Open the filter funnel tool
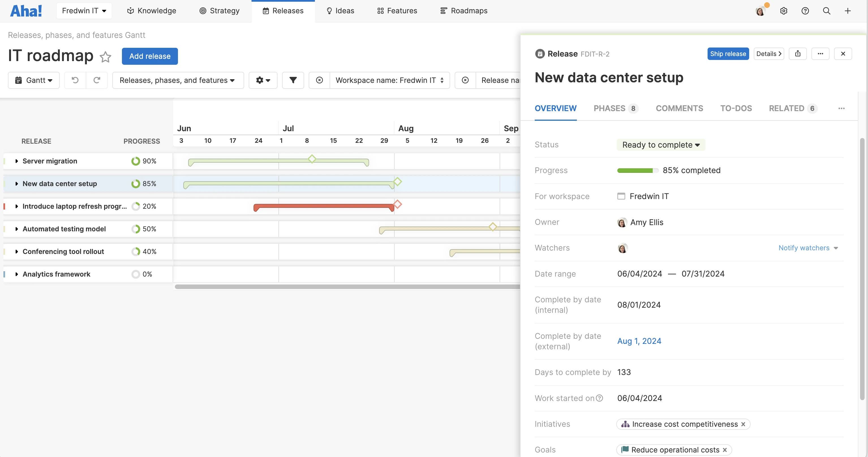Viewport: 868px width, 457px height. pyautogui.click(x=293, y=80)
